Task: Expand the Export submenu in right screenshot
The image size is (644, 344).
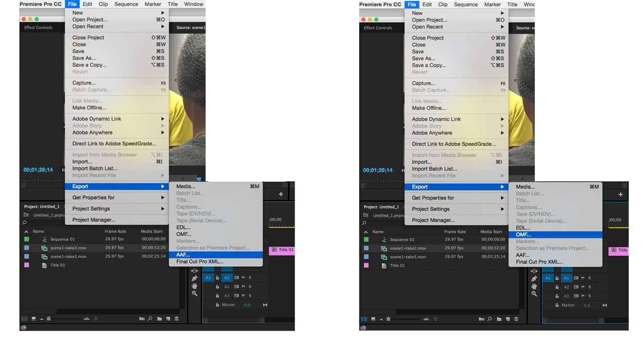Action: tap(456, 187)
